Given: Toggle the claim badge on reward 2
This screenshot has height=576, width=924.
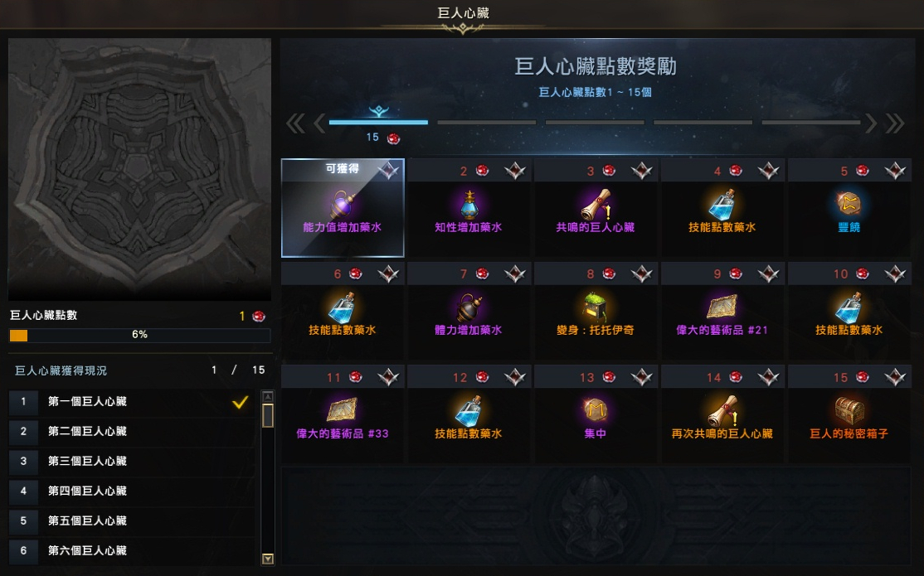Looking at the screenshot, I should coord(514,171).
